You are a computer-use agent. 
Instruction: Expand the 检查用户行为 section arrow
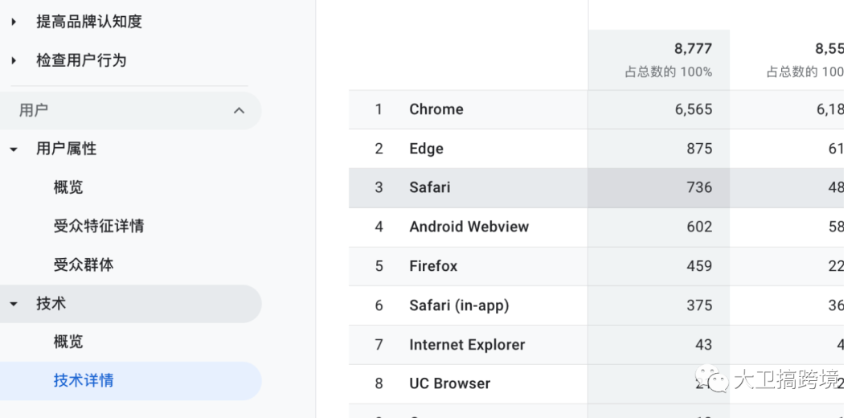click(14, 61)
